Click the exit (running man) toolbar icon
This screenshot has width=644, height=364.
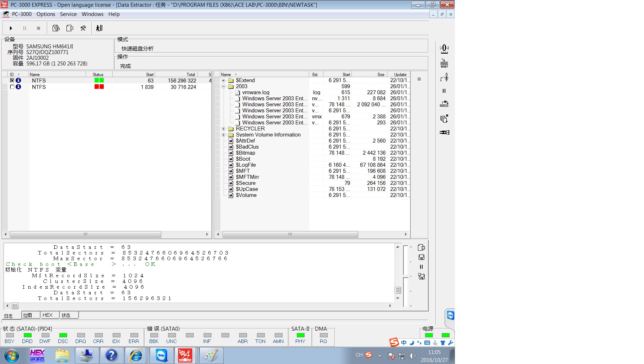tap(99, 28)
